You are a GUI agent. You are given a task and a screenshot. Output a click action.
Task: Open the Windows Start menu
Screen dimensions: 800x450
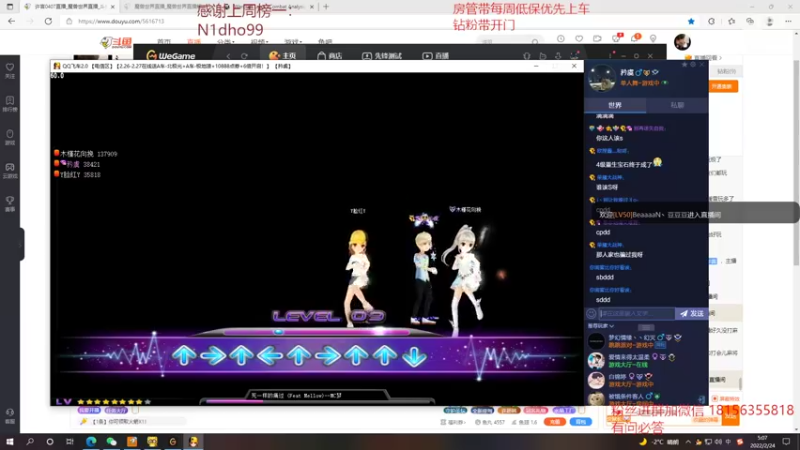[9, 442]
